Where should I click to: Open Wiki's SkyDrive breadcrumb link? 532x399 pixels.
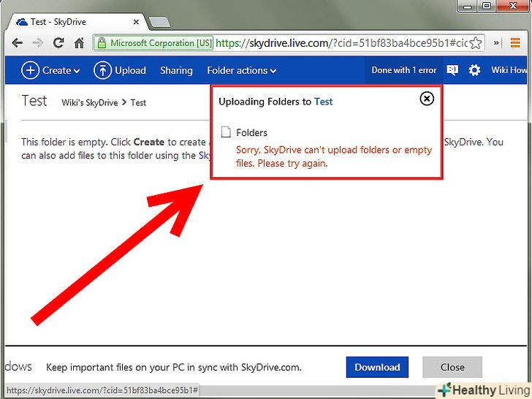click(90, 102)
